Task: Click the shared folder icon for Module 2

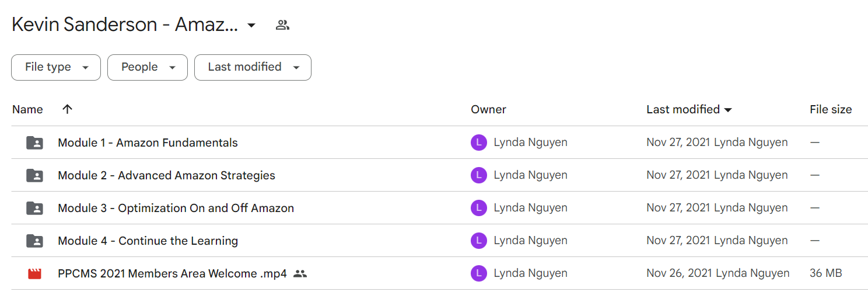Action: pos(35,175)
